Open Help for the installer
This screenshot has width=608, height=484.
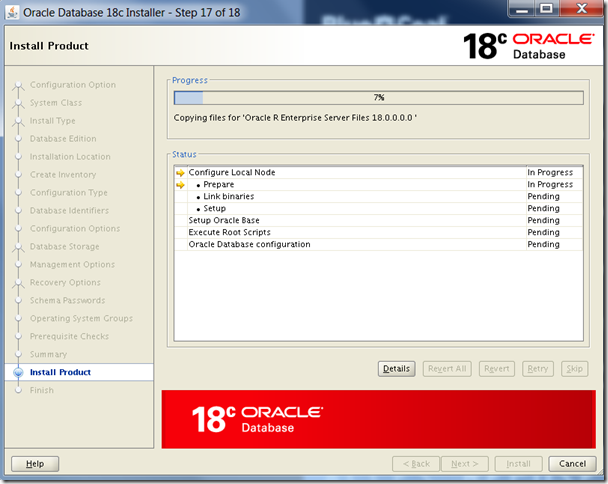tap(35, 464)
